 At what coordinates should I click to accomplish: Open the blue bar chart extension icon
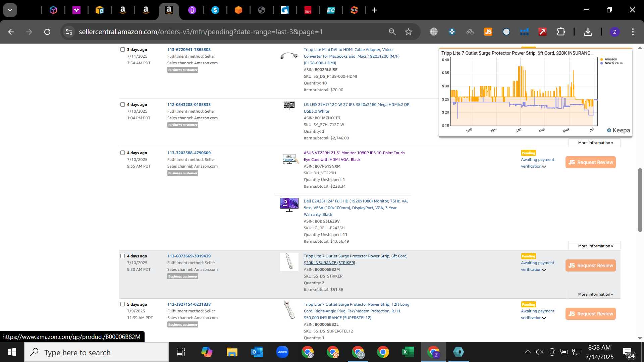click(524, 32)
